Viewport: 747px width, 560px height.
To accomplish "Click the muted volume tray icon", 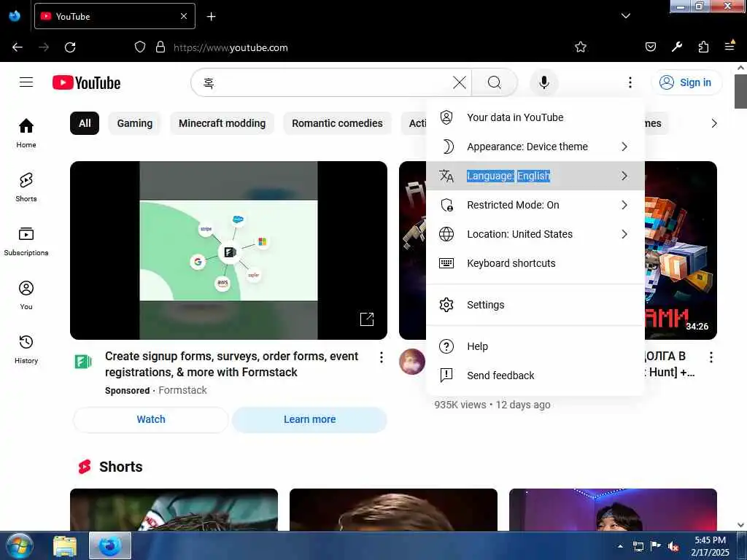I will click(673, 546).
